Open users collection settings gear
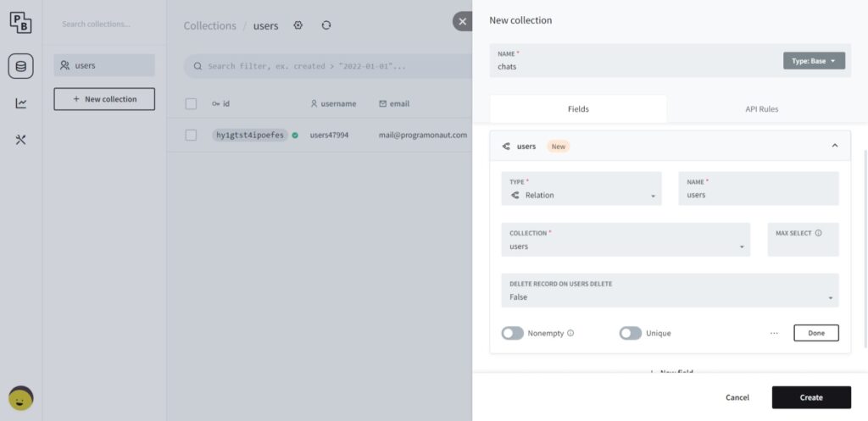This screenshot has height=421, width=868. pos(298,25)
